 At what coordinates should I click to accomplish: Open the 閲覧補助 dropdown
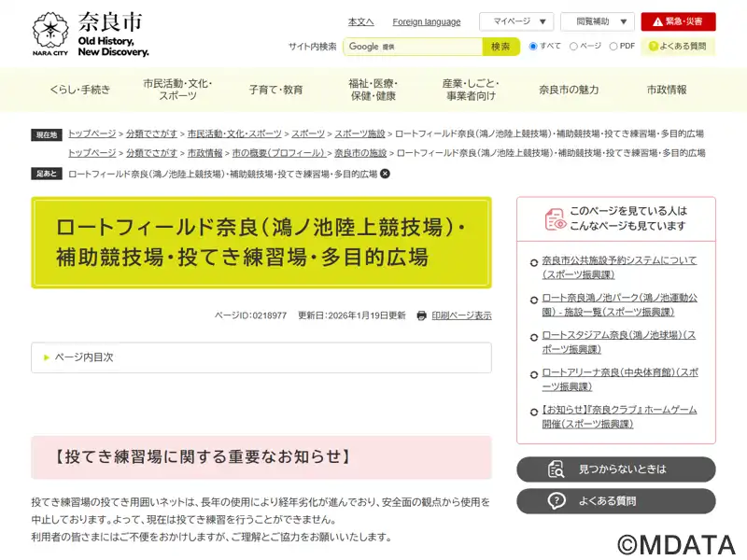[597, 21]
